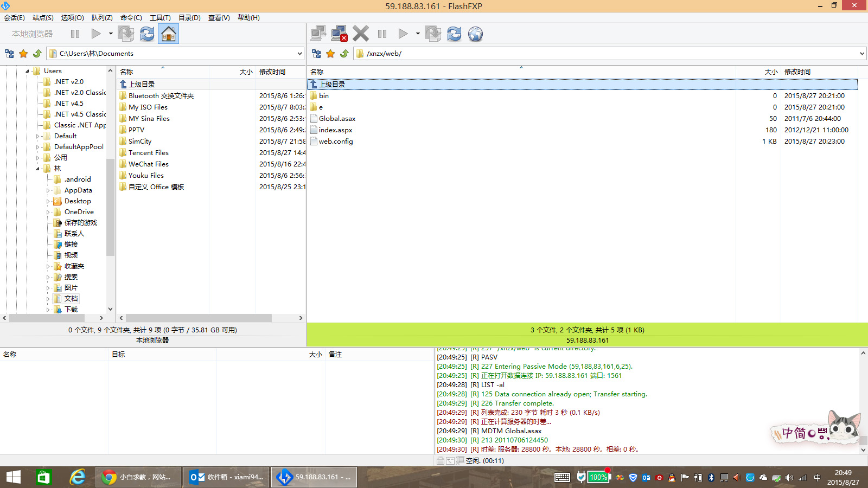Select web.config in the remote file list
This screenshot has height=488, width=868.
[x=336, y=142]
